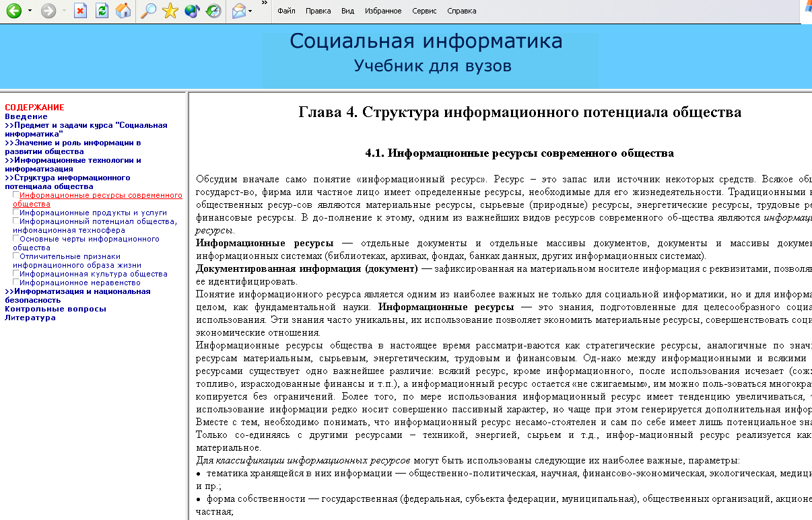Open the Контрольные вопросы link
The width and height of the screenshot is (812, 520).
pos(55,309)
